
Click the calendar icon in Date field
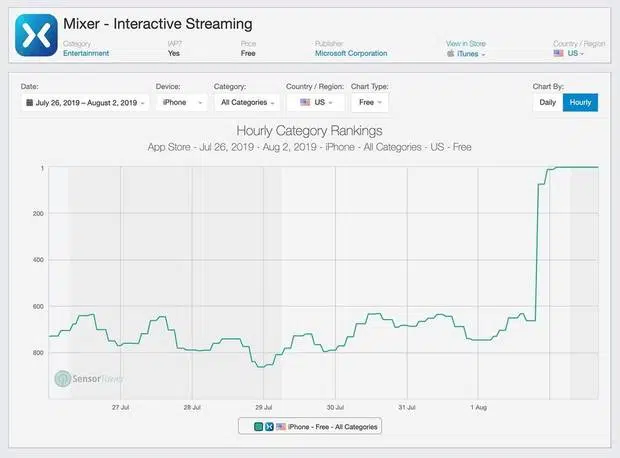(x=29, y=103)
